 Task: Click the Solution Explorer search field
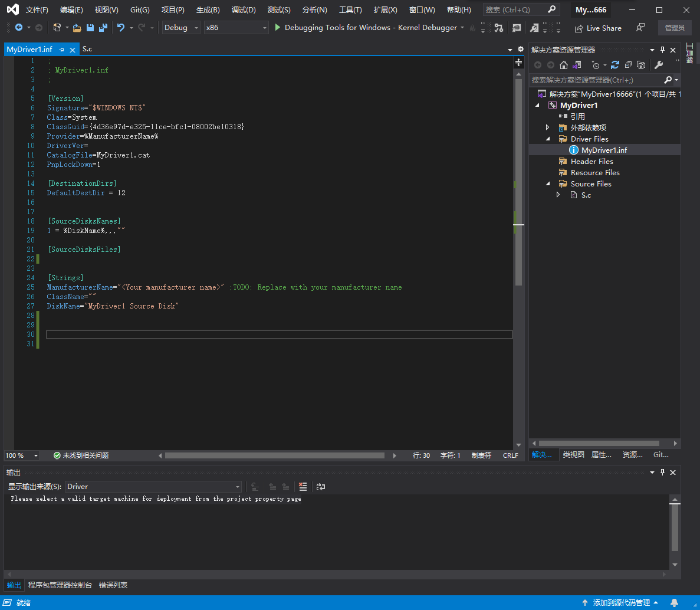click(x=596, y=80)
